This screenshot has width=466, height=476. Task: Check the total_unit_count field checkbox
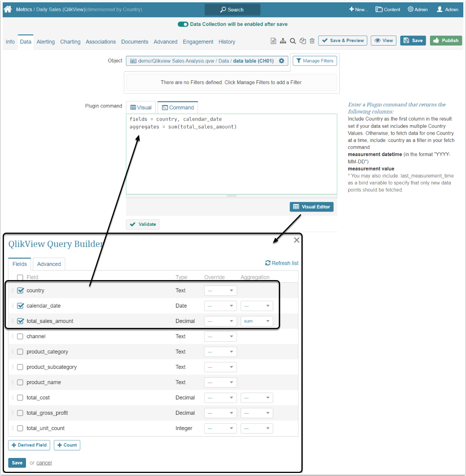click(20, 428)
